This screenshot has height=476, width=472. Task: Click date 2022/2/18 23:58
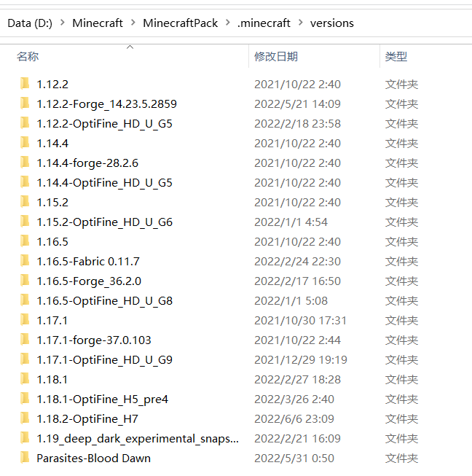[297, 123]
